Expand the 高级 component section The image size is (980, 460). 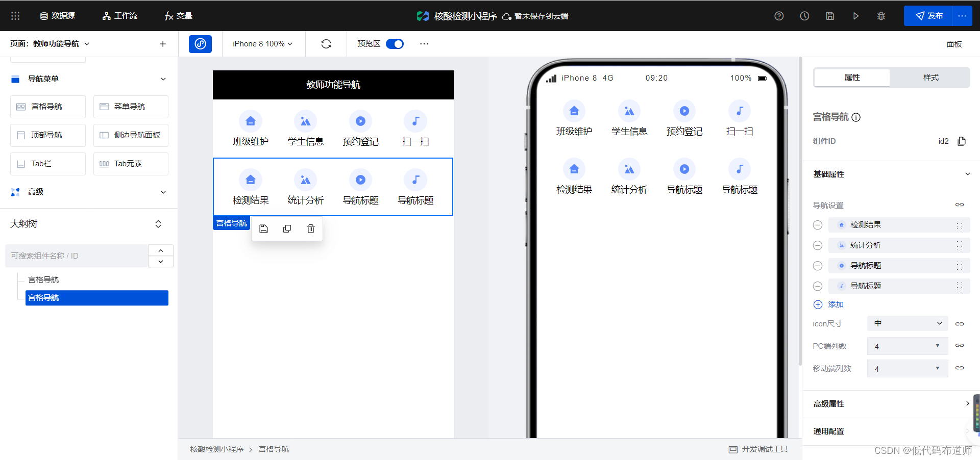click(x=163, y=192)
